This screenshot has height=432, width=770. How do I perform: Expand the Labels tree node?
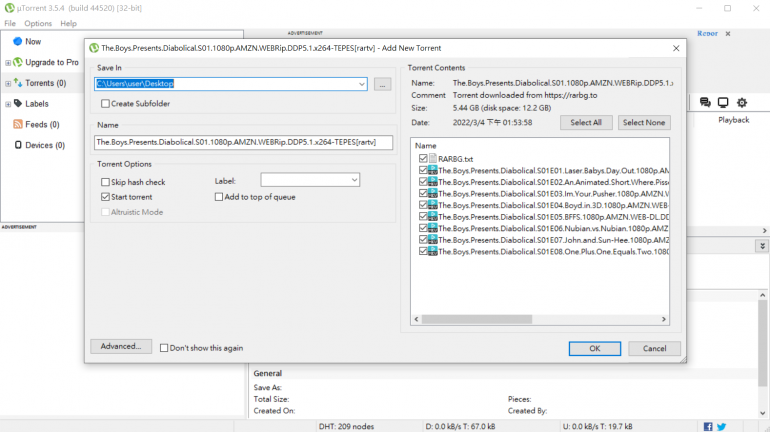click(x=8, y=104)
